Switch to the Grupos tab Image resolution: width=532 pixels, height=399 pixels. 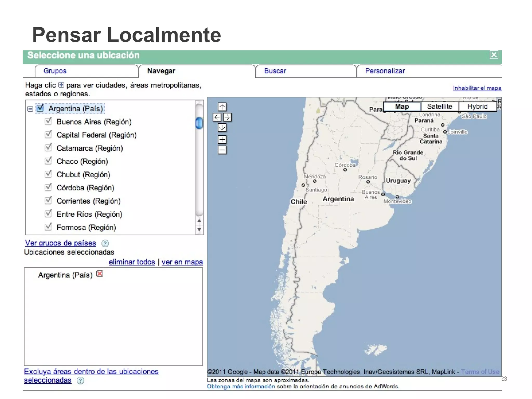[x=87, y=71]
